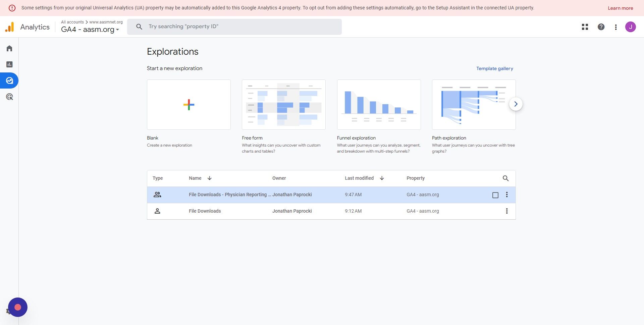Viewport: 644px width, 325px height.
Task: Click the red record circle button
Action: coord(18,307)
